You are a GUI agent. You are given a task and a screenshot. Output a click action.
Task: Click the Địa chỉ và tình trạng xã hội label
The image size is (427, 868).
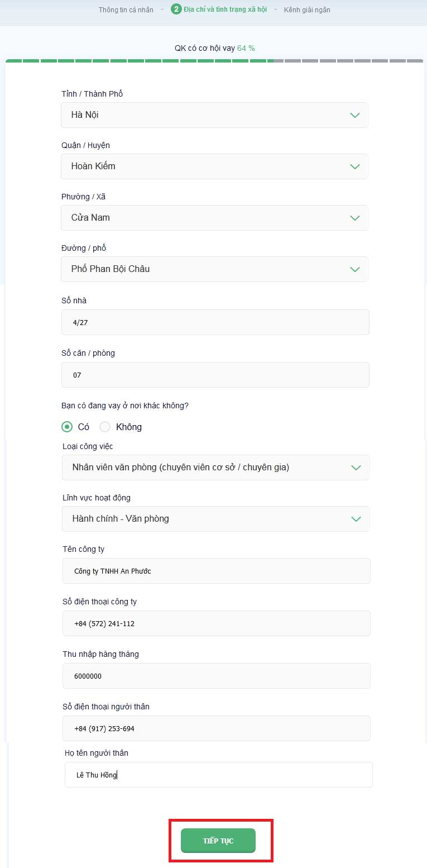coord(226,9)
